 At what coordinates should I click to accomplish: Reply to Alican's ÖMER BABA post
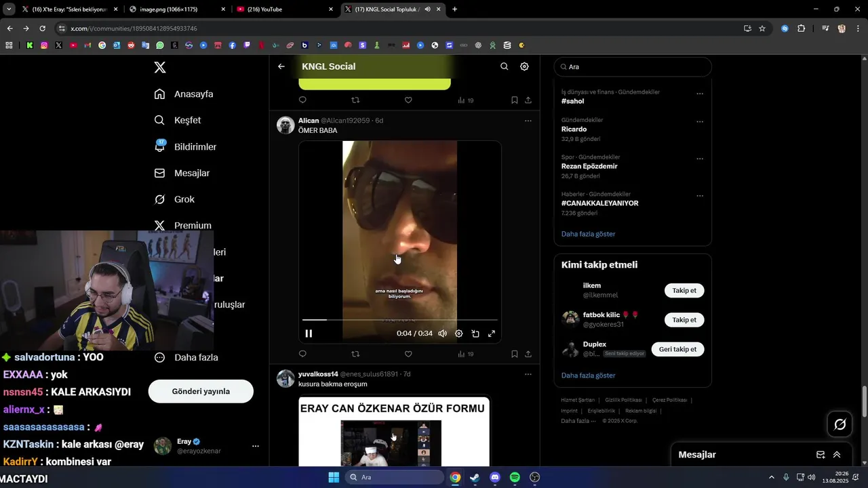[302, 354]
